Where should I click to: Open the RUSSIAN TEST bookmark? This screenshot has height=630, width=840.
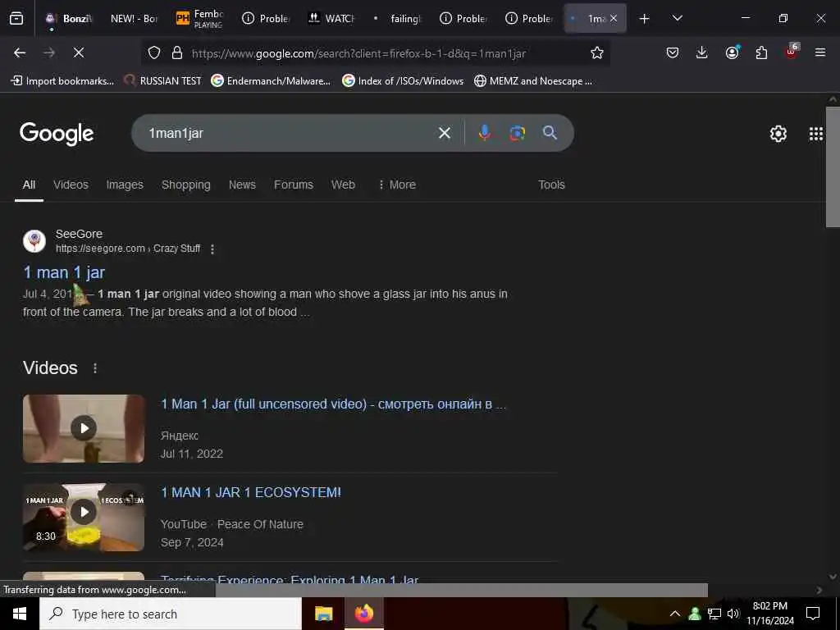click(163, 81)
